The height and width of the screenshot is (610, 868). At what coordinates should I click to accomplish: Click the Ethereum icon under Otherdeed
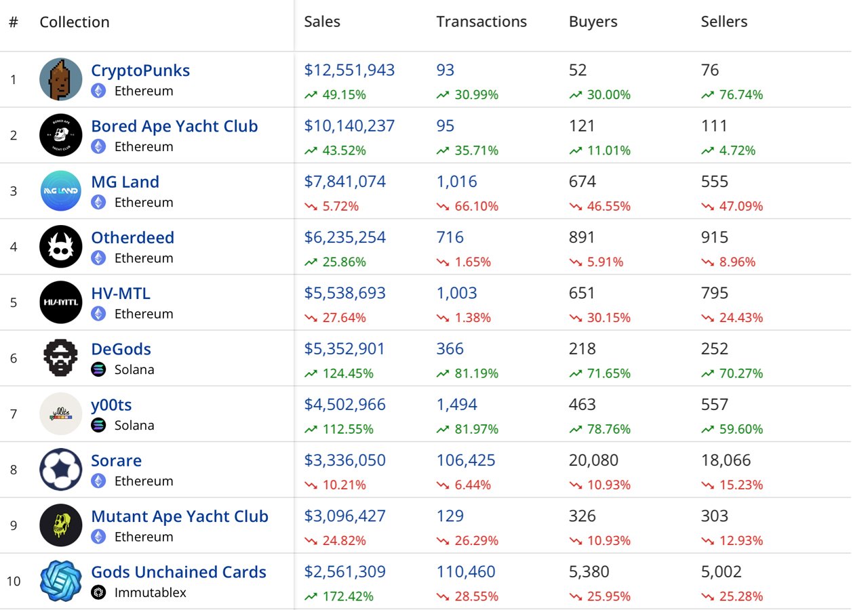99,258
